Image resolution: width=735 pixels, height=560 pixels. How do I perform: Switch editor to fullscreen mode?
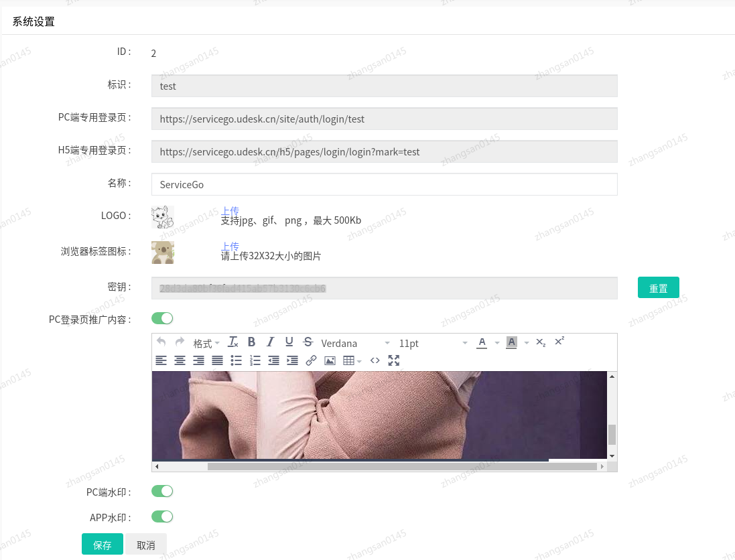394,360
